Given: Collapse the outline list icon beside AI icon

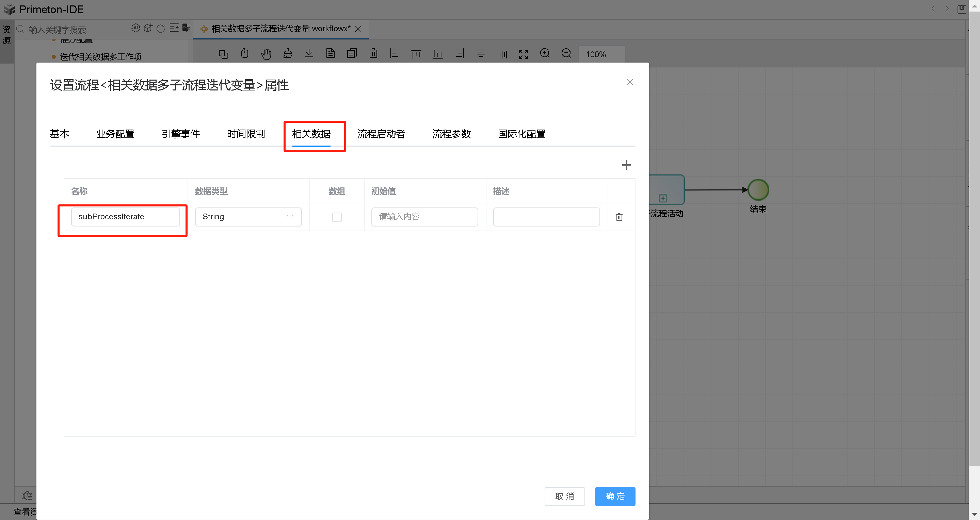Looking at the screenshot, I should pyautogui.click(x=174, y=28).
